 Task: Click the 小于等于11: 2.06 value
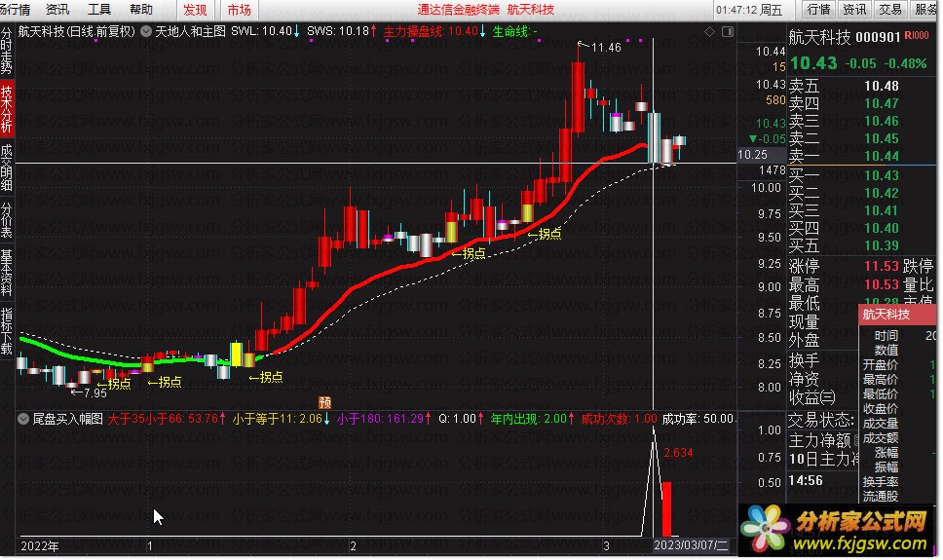[x=282, y=419]
